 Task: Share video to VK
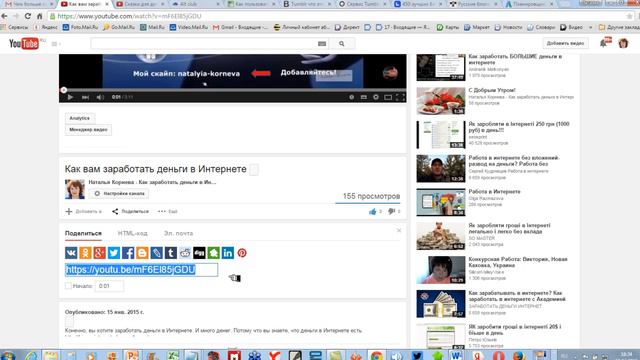tap(71, 253)
